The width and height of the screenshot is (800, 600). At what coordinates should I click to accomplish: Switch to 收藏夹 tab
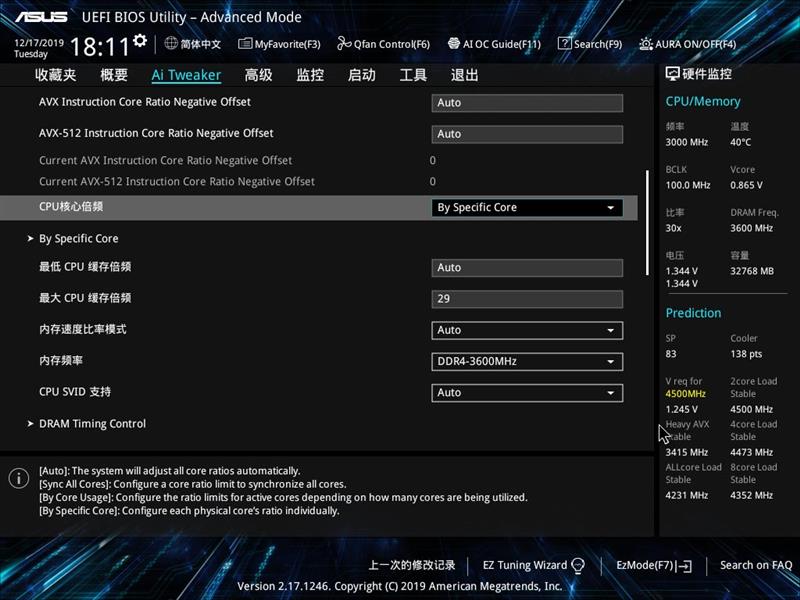pos(56,75)
